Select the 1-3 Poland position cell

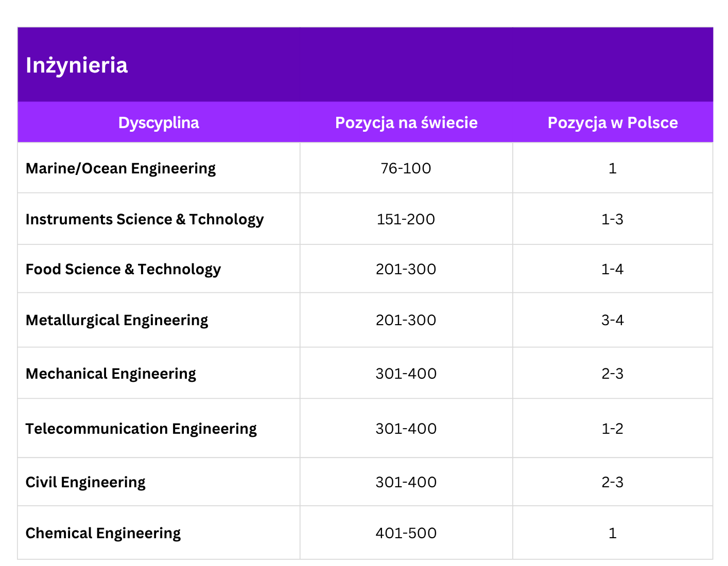coord(613,219)
